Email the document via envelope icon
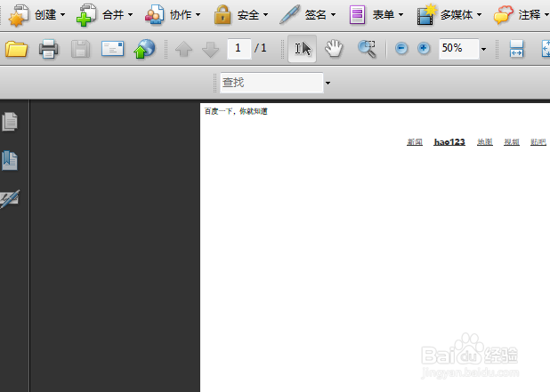Image resolution: width=550 pixels, height=392 pixels. 112,49
